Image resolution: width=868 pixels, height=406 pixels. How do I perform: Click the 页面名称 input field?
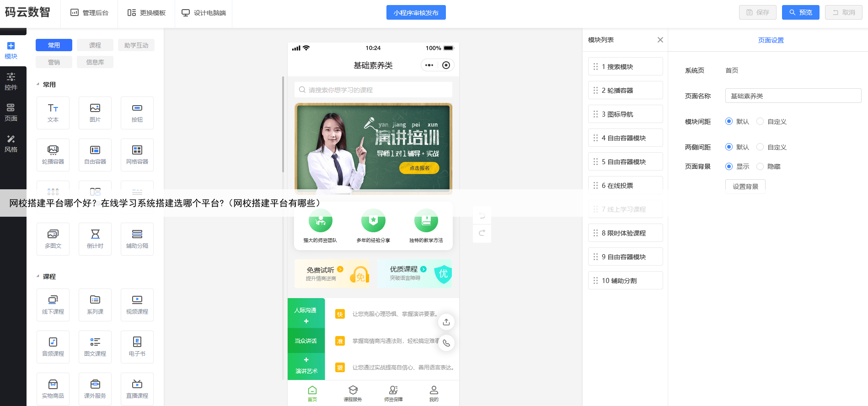click(x=793, y=96)
